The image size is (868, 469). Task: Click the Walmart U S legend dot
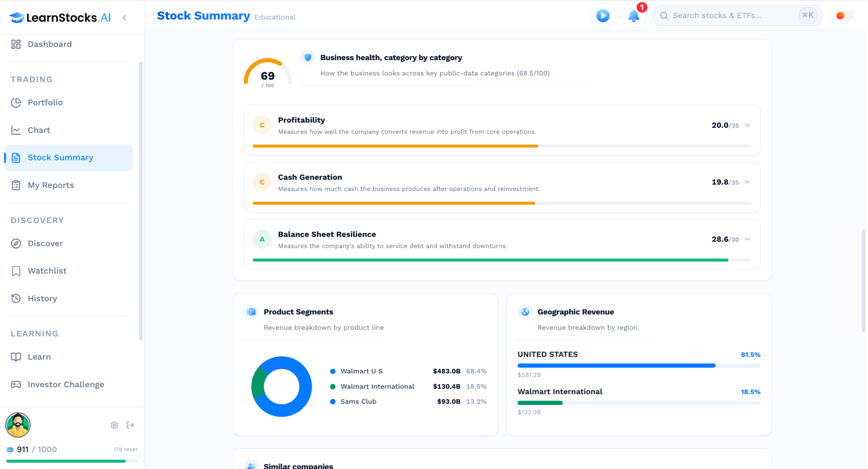(x=333, y=371)
